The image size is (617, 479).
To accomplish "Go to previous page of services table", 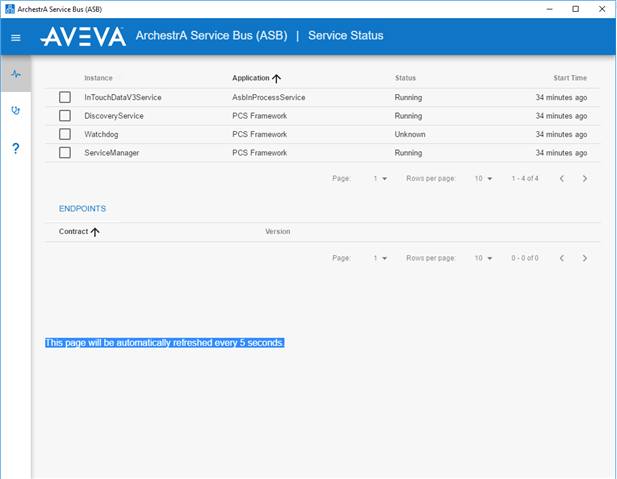I will [x=562, y=179].
